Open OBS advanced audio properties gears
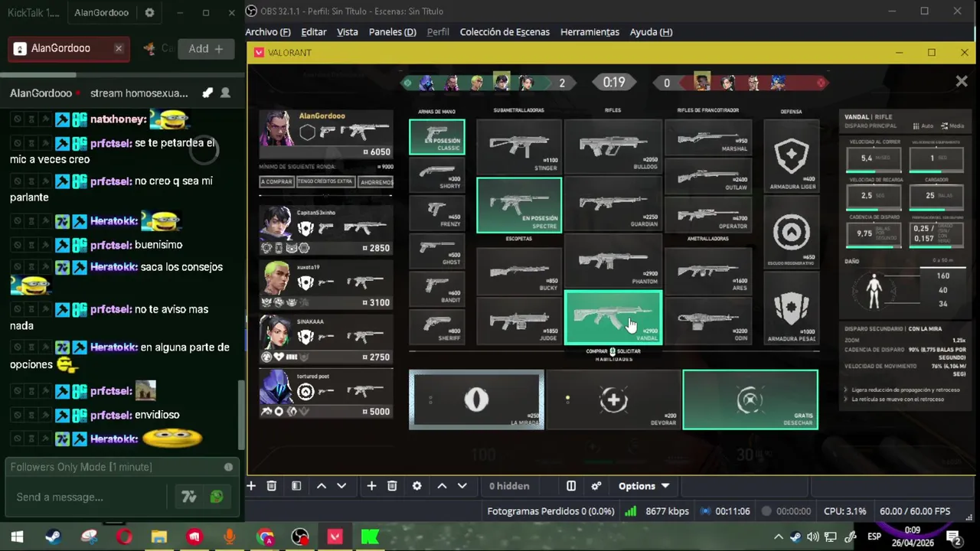Screen dimensions: 980x551 (x=596, y=486)
